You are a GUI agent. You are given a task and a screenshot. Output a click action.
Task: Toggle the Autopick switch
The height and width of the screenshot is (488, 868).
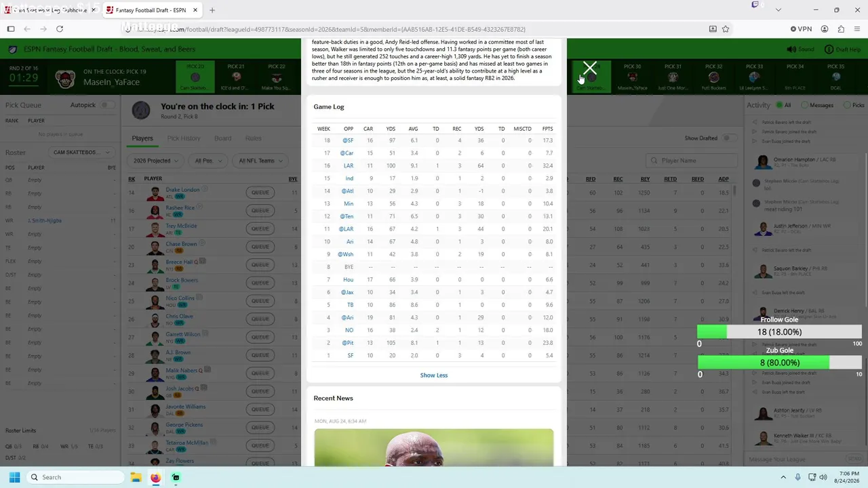click(107, 105)
